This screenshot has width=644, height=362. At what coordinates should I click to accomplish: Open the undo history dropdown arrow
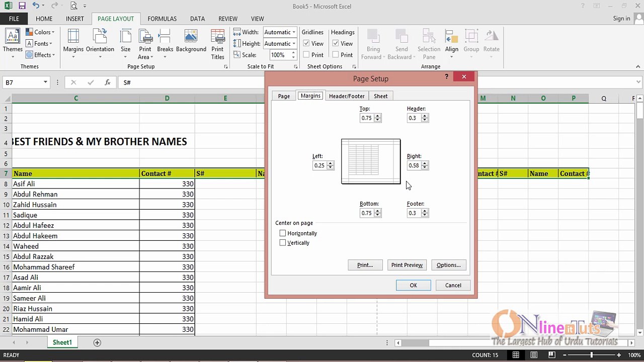43,6
